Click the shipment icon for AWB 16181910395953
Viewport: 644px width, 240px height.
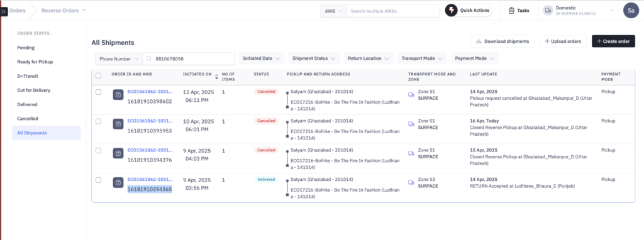click(118, 124)
